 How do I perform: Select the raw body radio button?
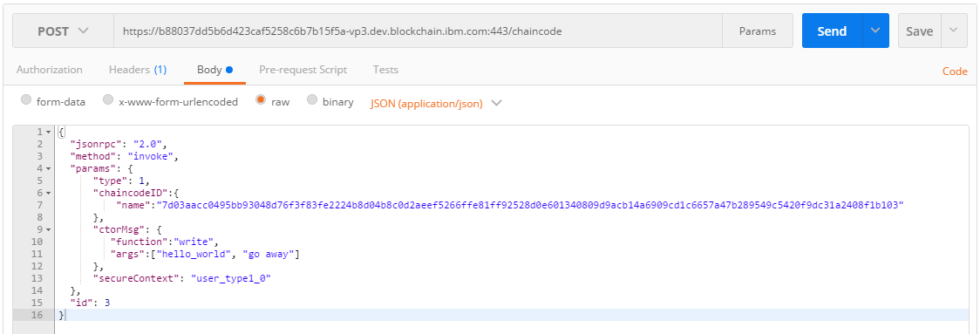point(261,100)
